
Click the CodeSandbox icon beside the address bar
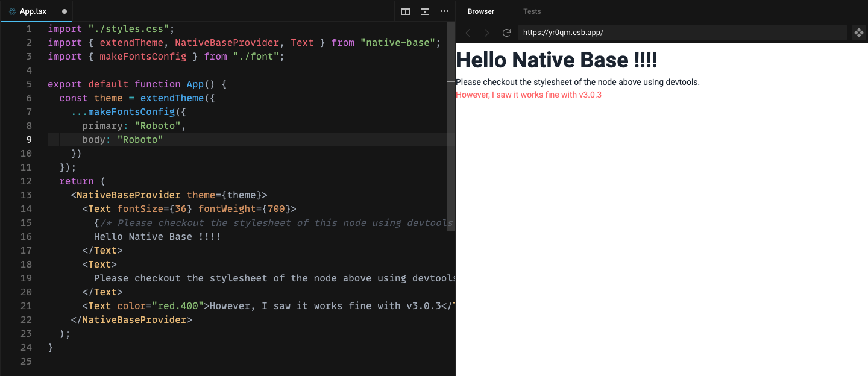[858, 33]
